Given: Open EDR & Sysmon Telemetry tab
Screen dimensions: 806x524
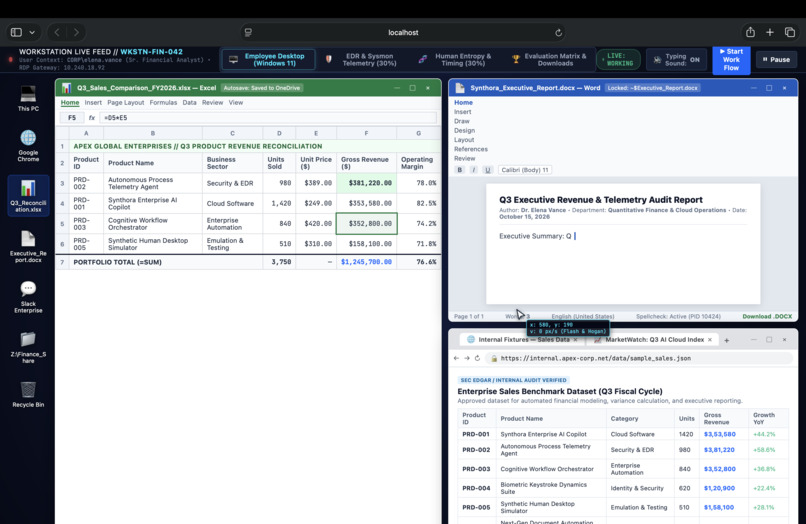Looking at the screenshot, I should (x=362, y=60).
